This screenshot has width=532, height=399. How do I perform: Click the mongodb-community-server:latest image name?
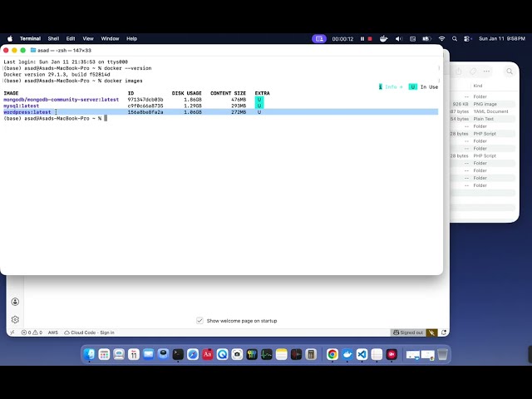point(61,100)
